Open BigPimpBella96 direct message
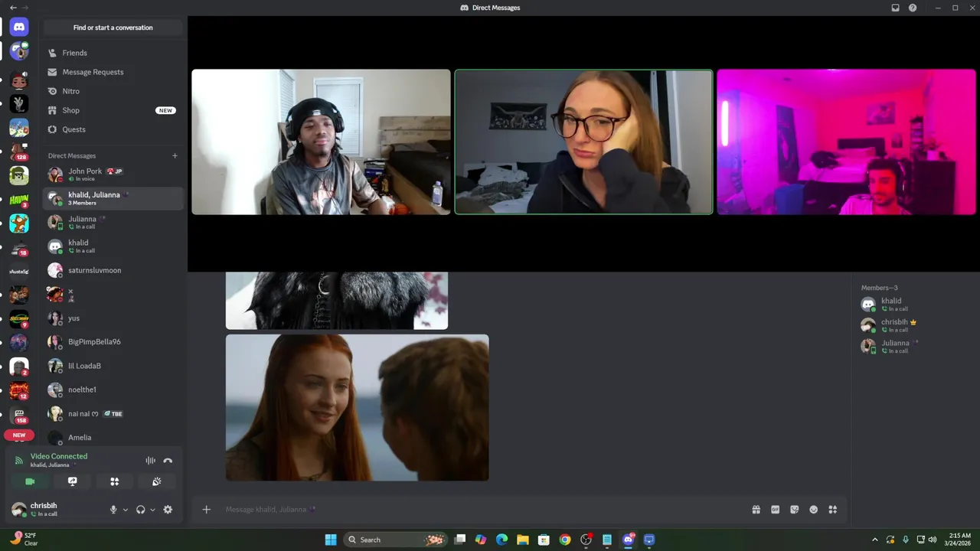This screenshot has width=980, height=551. [x=113, y=342]
